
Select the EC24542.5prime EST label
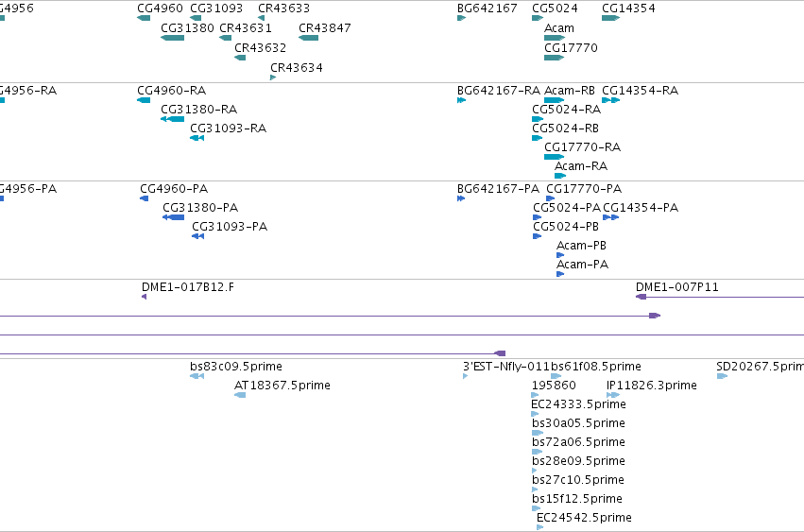click(584, 518)
